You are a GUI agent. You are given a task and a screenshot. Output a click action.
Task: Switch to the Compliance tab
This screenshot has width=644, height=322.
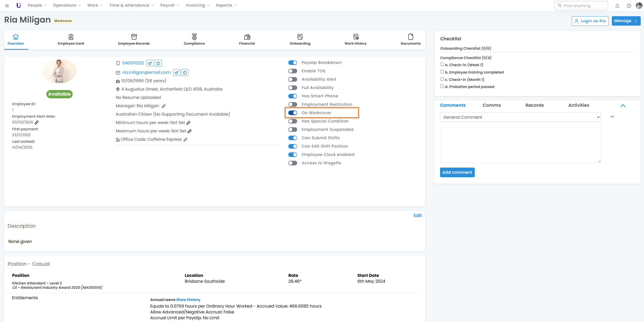pyautogui.click(x=194, y=40)
